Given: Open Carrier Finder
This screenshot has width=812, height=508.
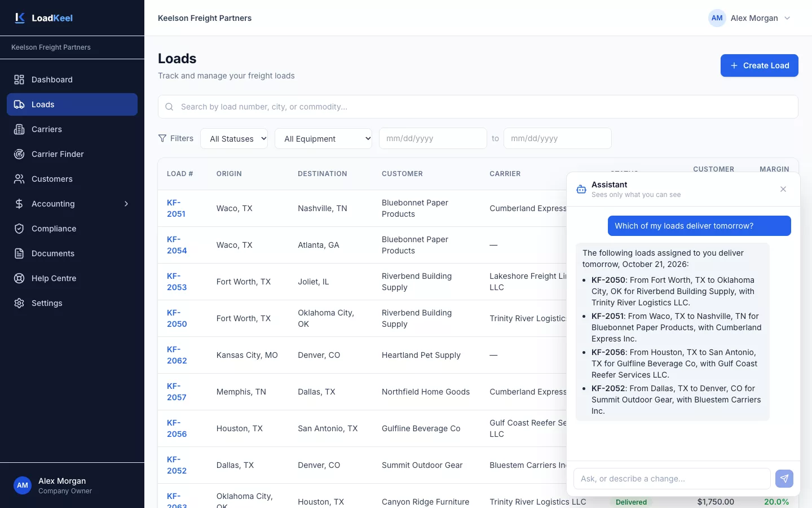Looking at the screenshot, I should click(72, 154).
